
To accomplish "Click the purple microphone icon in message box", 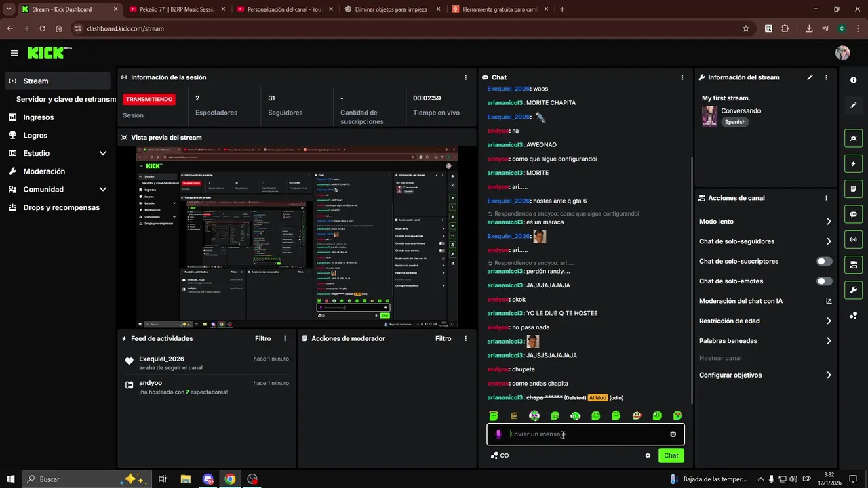I will [x=498, y=434].
